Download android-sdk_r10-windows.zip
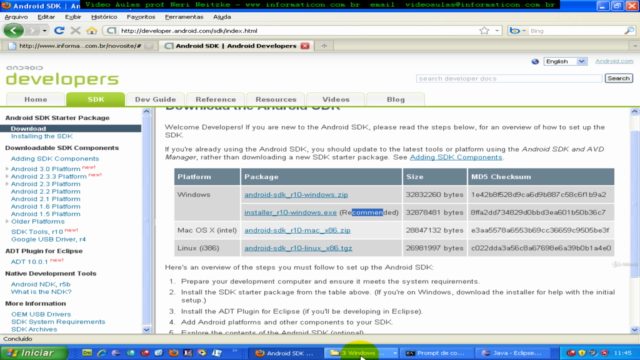Image resolution: width=640 pixels, height=360 pixels. (296, 195)
